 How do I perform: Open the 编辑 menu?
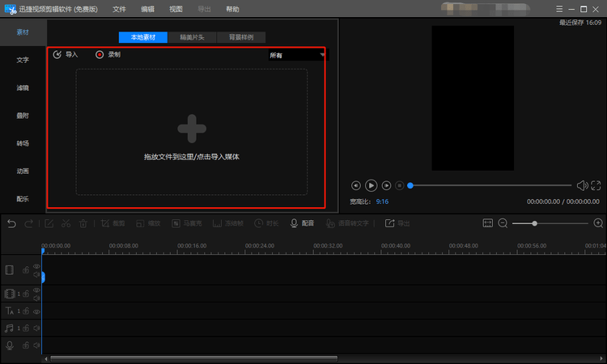tap(147, 9)
